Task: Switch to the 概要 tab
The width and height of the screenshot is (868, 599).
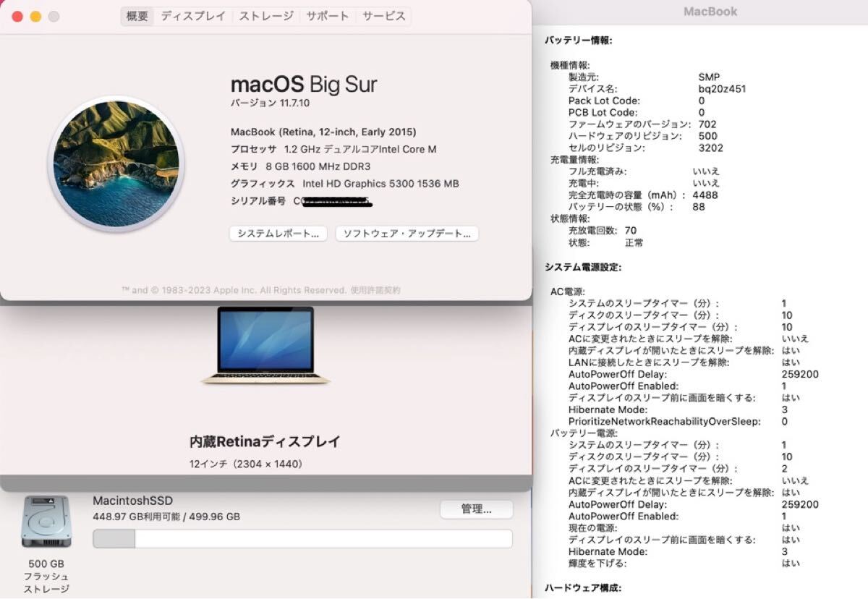Action: [137, 16]
